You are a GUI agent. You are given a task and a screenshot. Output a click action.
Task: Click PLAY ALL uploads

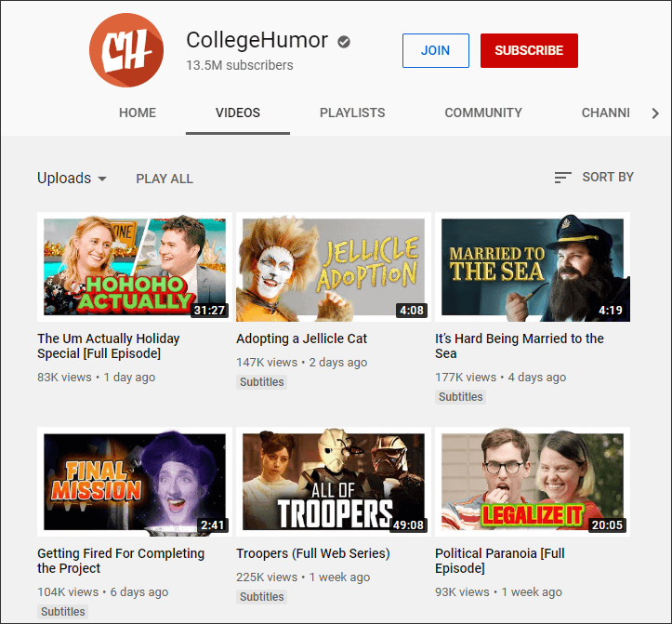(165, 179)
